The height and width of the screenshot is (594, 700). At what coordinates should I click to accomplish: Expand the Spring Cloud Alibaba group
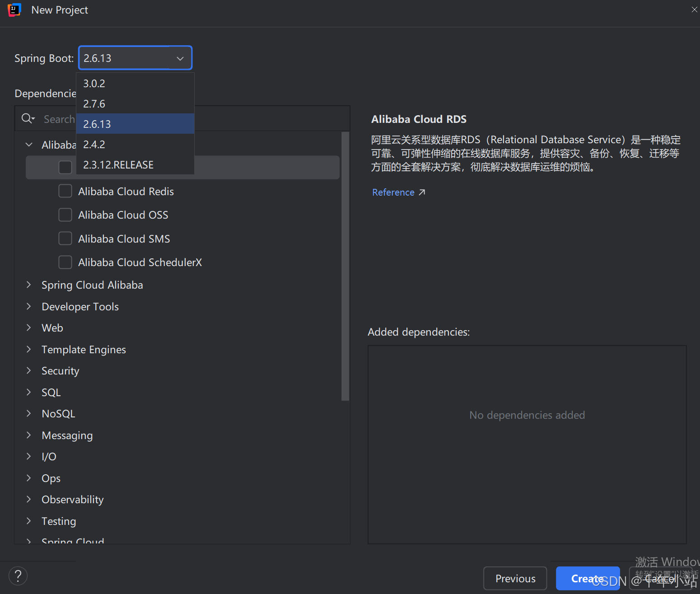(x=29, y=285)
